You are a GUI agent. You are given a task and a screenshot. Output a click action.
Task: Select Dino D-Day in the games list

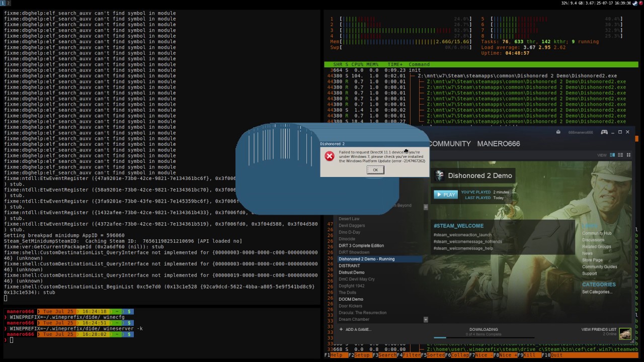(x=350, y=232)
